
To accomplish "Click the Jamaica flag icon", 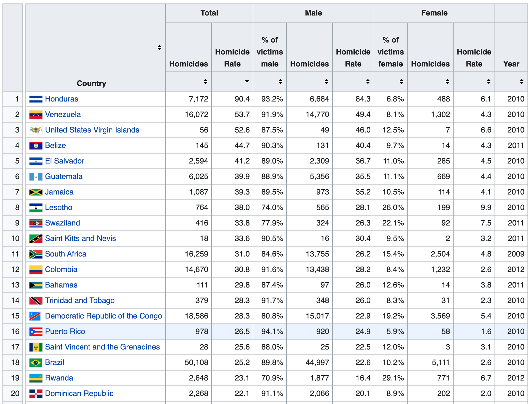I will point(36,192).
